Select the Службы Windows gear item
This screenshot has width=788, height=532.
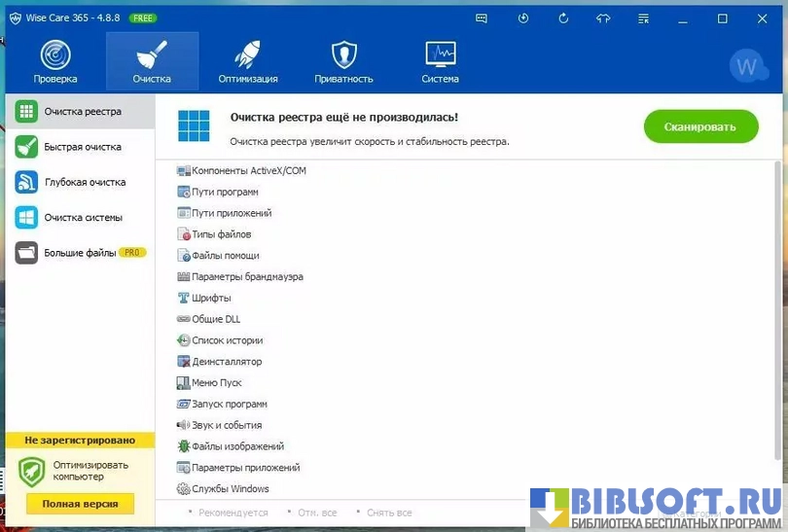coord(230,489)
